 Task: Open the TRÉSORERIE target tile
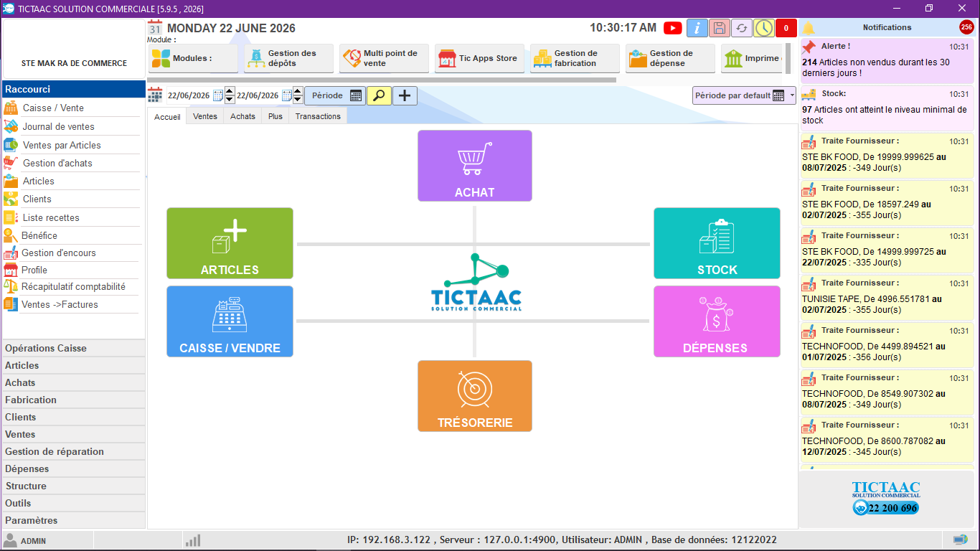pyautogui.click(x=475, y=396)
